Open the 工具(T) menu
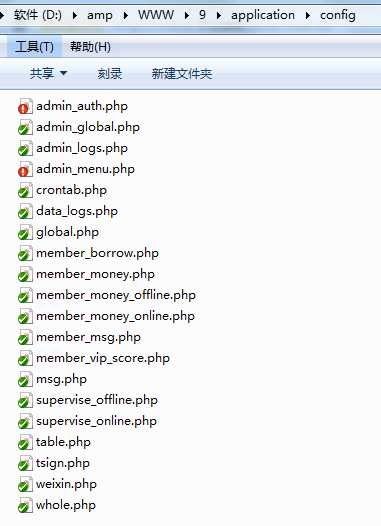Viewport: 381px width, 526px height. pyautogui.click(x=34, y=47)
